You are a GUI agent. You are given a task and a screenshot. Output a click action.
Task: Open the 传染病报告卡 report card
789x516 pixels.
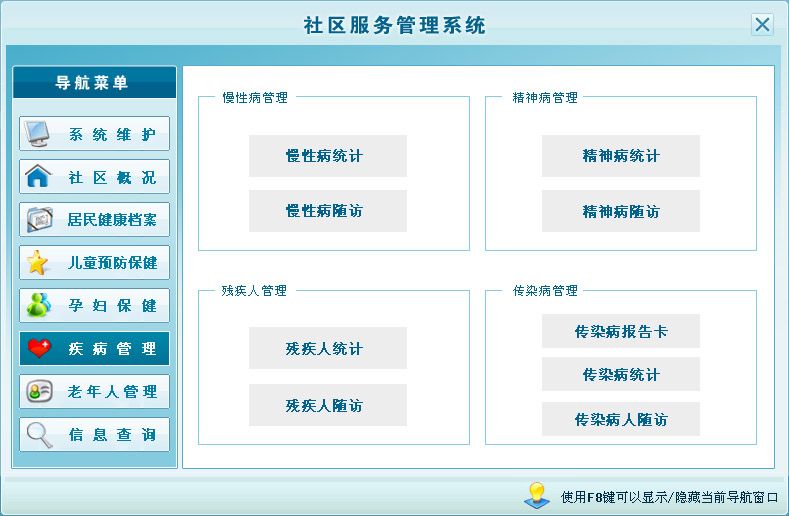click(620, 331)
